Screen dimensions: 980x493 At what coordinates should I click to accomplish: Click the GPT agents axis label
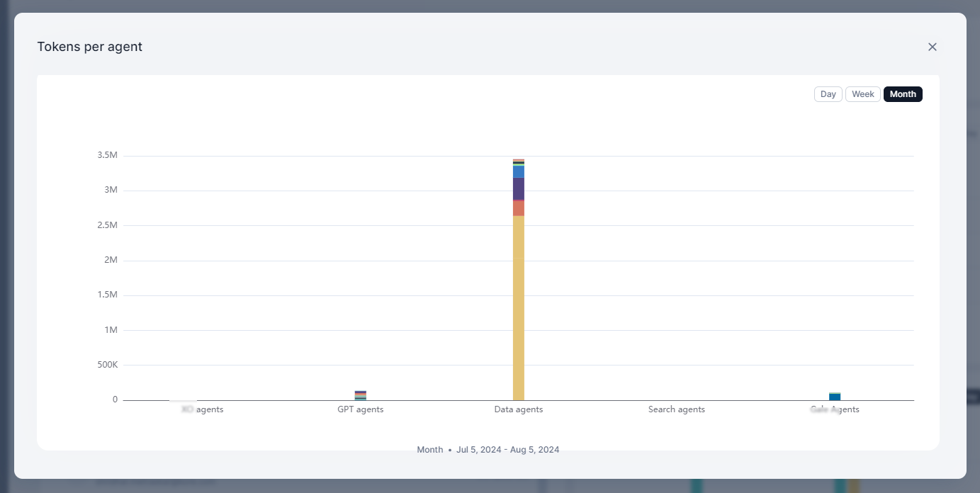[x=360, y=409]
